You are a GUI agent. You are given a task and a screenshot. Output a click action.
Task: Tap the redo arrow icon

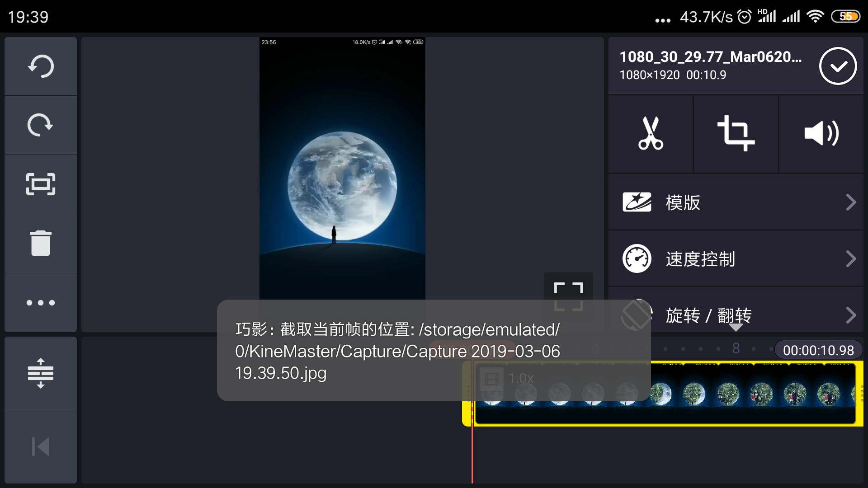point(41,125)
